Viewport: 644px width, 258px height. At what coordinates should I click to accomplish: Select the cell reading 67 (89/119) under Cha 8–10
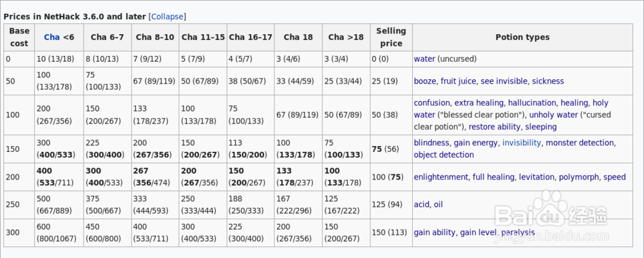click(x=155, y=81)
